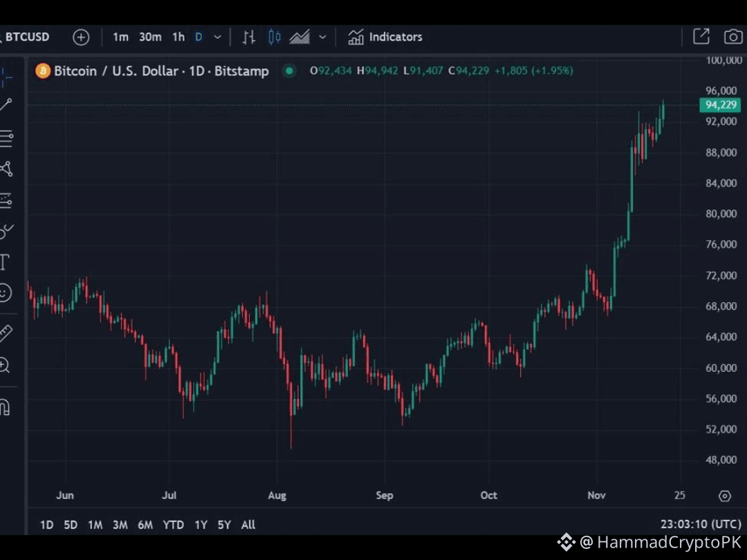747x560 pixels.
Task: Open the emoji icons tool
Action: click(x=5, y=293)
